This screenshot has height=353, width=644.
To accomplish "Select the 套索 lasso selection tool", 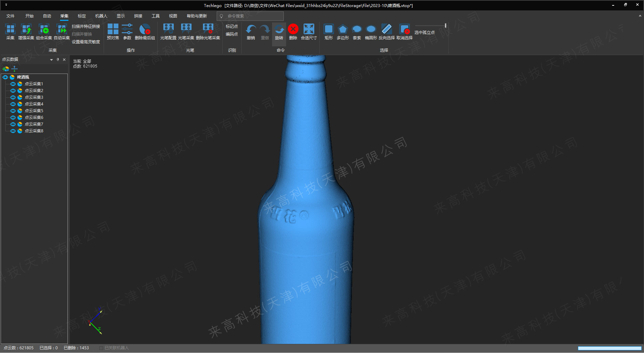I will [x=357, y=30].
